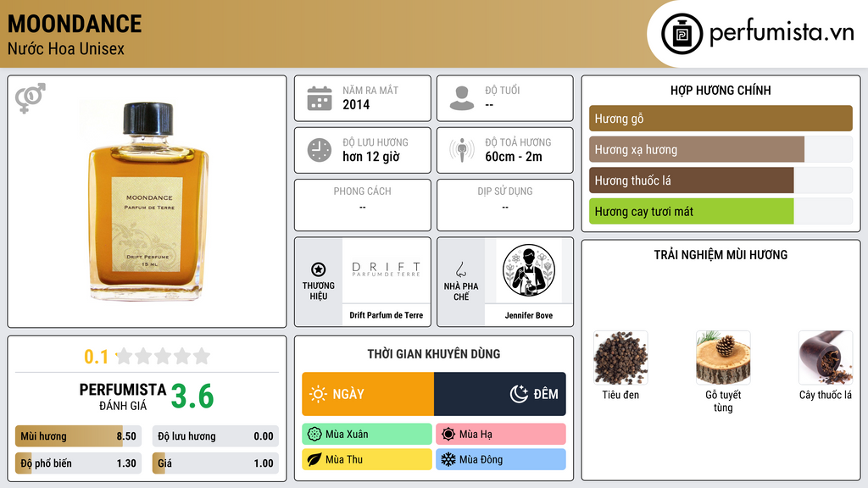
Task: Click the Độ phổ biến 1.30 score bar
Action: [78, 463]
